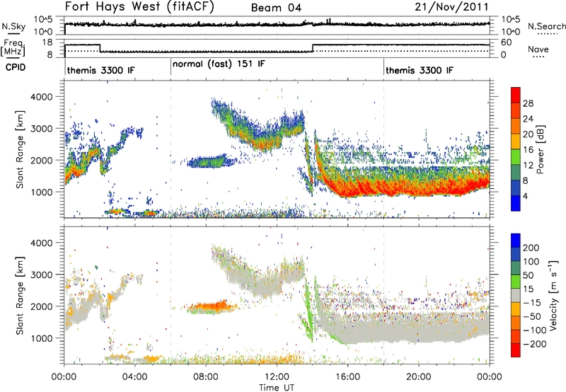Screen dimensions: 566x392
Task: Select the 'themis 3300 IF' label starting at 00:00
Action: click(x=100, y=70)
